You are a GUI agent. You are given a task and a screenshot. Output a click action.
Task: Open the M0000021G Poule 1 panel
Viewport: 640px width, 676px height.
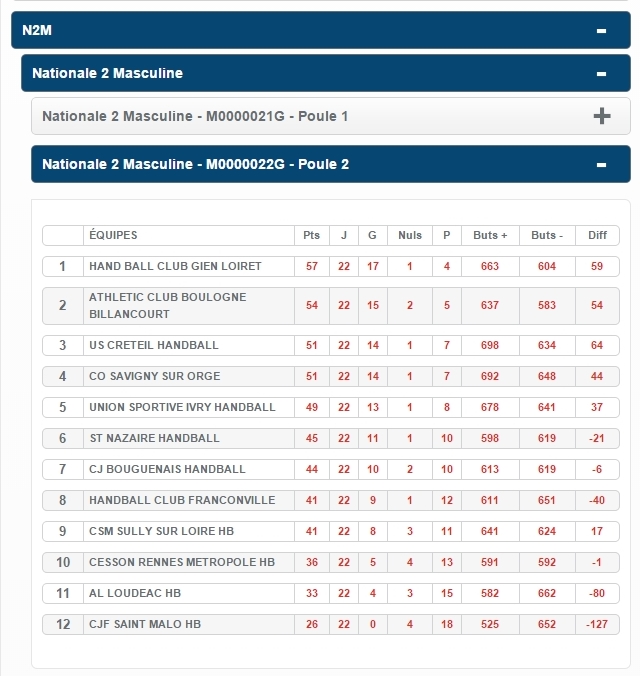point(300,116)
